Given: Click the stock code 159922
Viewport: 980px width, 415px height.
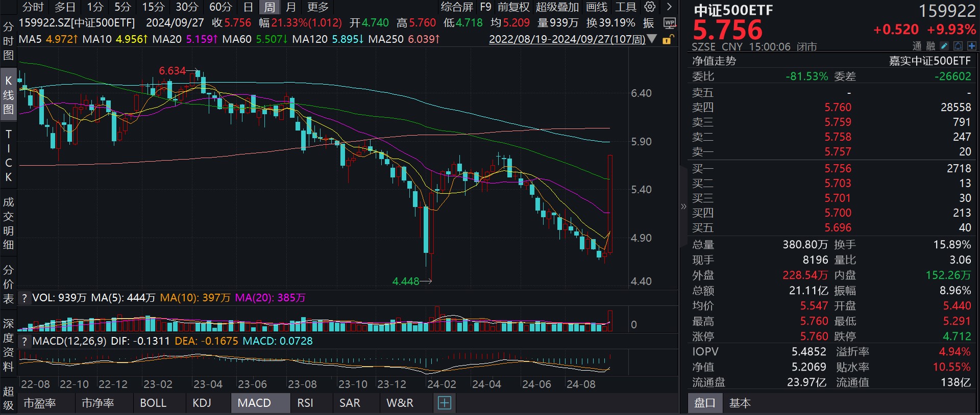Looking at the screenshot, I should (947, 11).
